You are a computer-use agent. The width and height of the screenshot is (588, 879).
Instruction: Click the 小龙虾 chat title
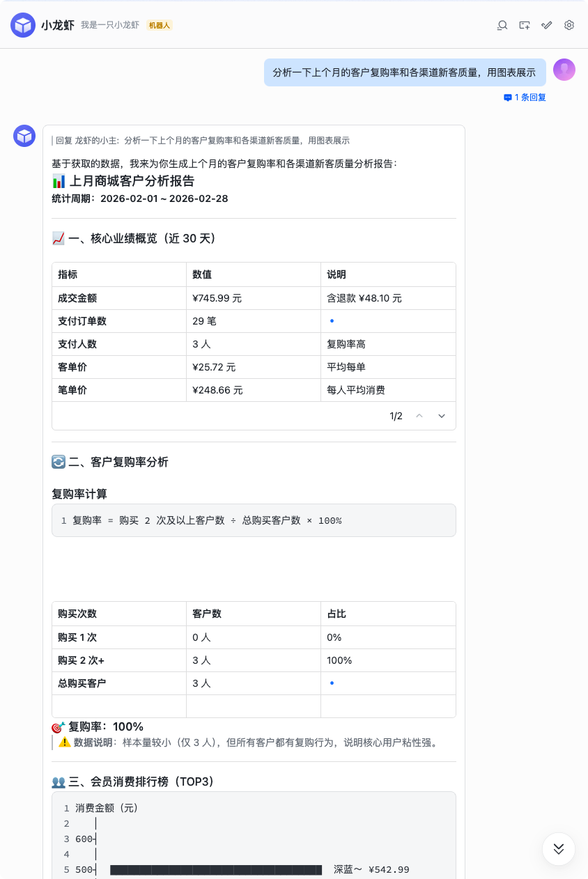tap(58, 25)
